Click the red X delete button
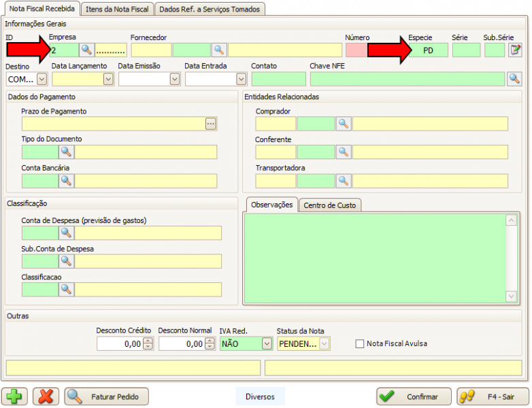This screenshot has height=408, width=532. point(46,396)
